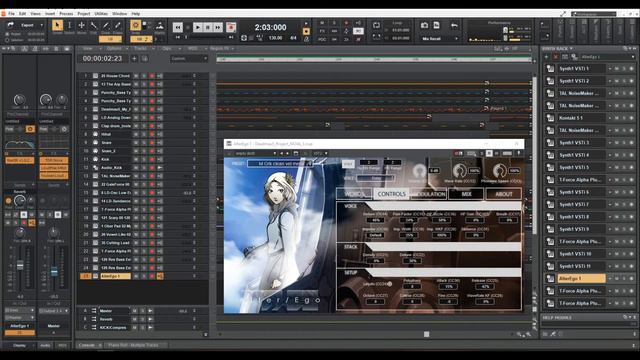Open Synth1 VSTi 1 icon in rack
Image resolution: width=640 pixels, height=360 pixels.
(x=550, y=69)
